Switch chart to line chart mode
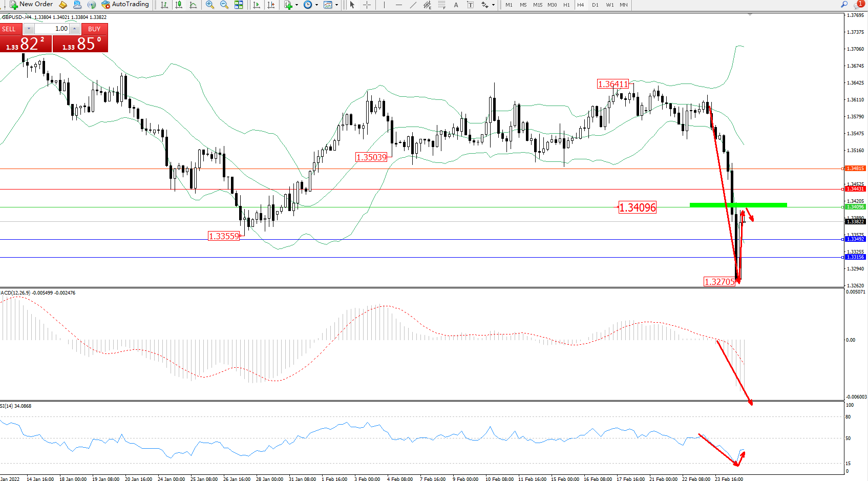Viewport: 868px width, 481px height. coord(193,5)
